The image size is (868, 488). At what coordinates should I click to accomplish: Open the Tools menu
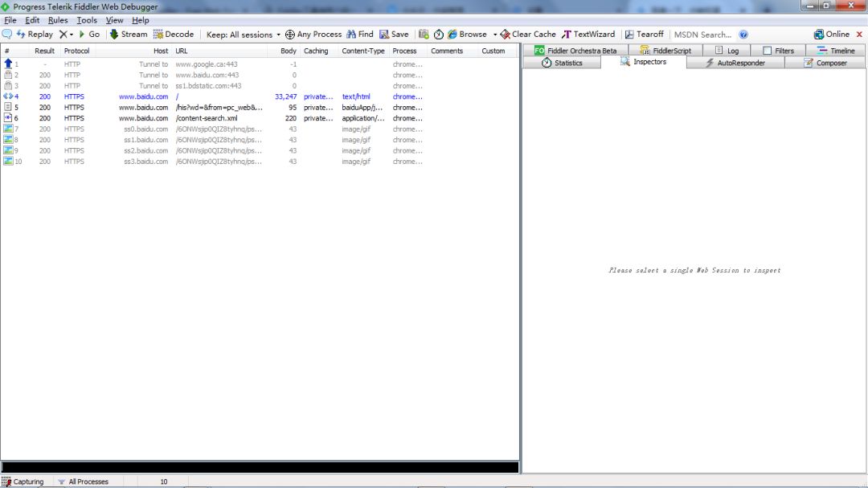(86, 20)
